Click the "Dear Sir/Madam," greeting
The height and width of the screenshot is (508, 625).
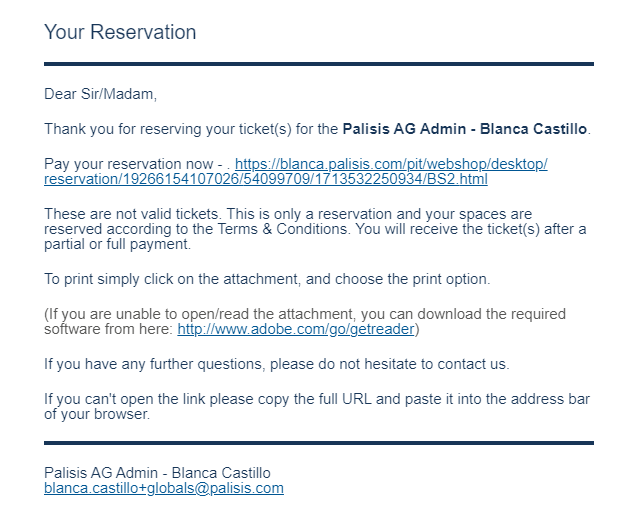tap(100, 94)
